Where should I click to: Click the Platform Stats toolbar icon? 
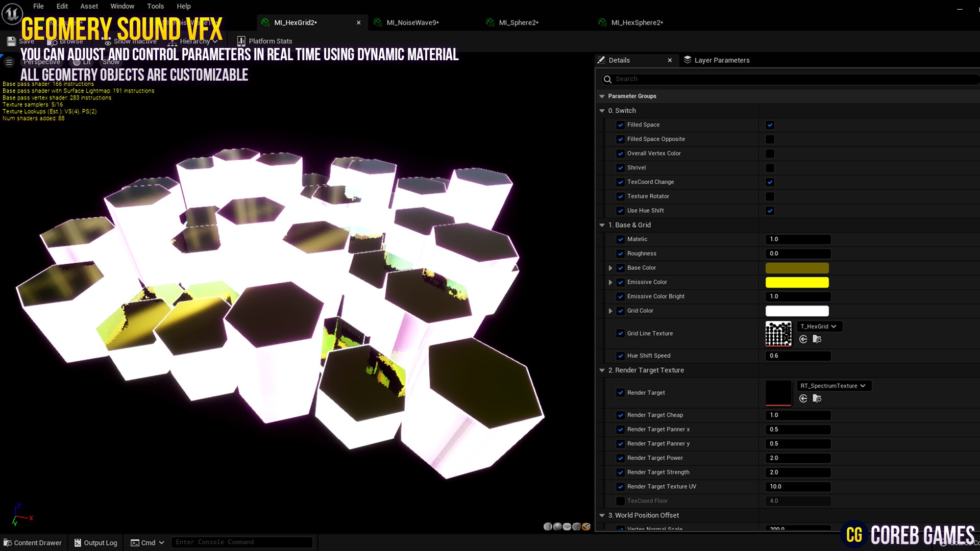tap(241, 41)
